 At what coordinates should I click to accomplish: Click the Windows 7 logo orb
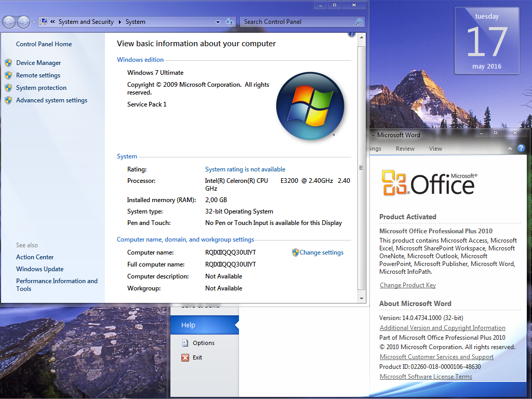(310, 106)
